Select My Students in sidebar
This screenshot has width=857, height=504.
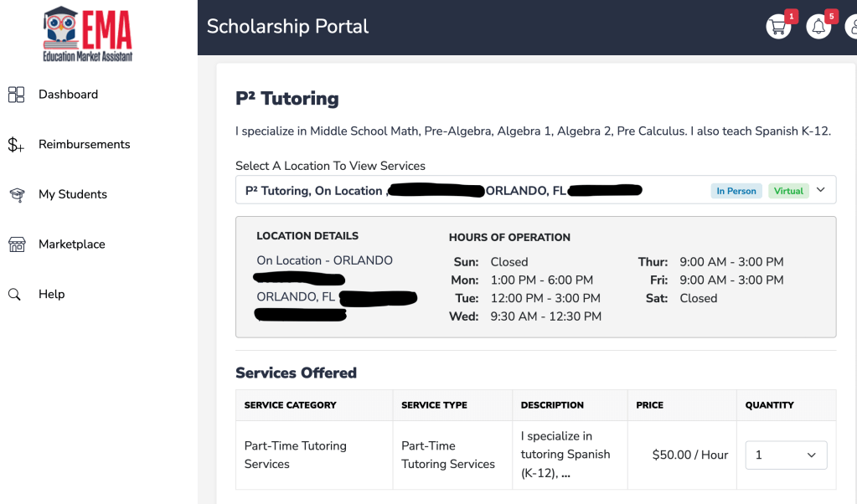[73, 194]
